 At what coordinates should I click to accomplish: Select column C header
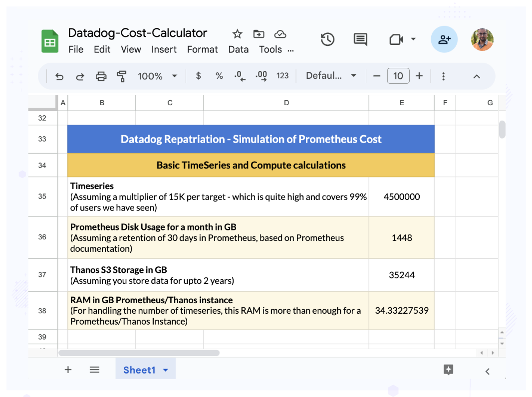170,103
